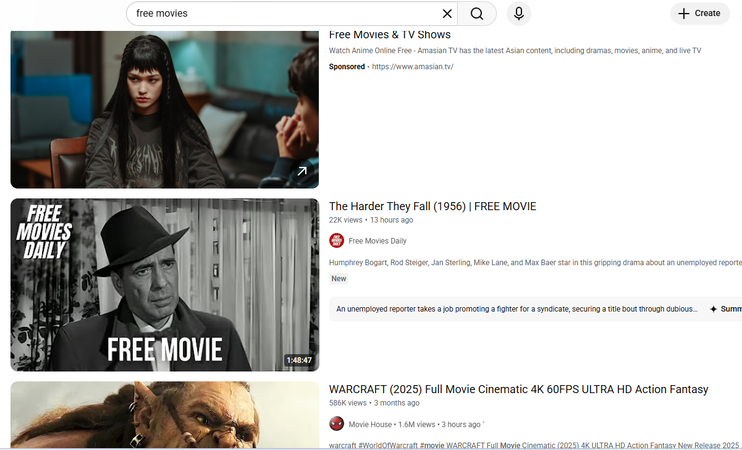Click the Free Movies Daily channel avatar

tap(336, 241)
